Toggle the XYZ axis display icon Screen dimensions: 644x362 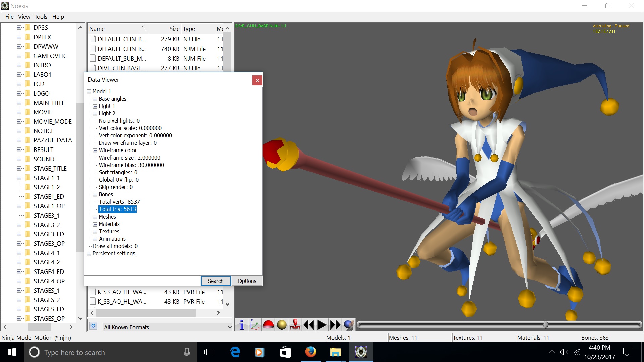pyautogui.click(x=255, y=325)
